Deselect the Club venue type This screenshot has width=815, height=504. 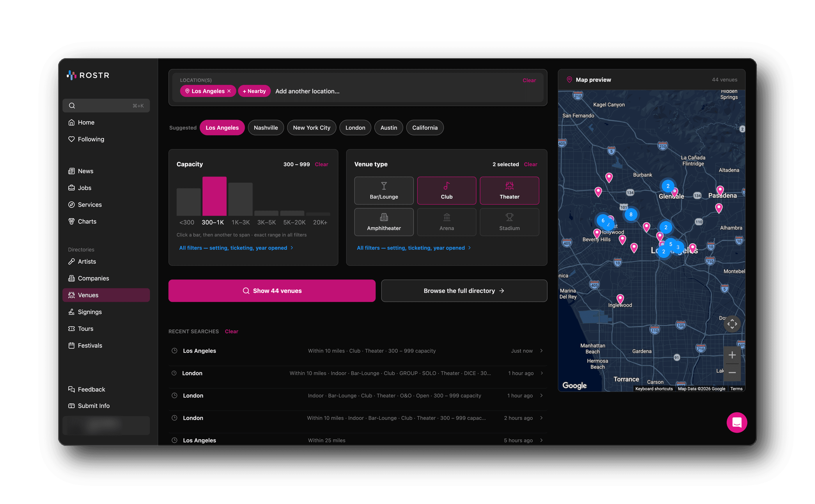pos(446,190)
